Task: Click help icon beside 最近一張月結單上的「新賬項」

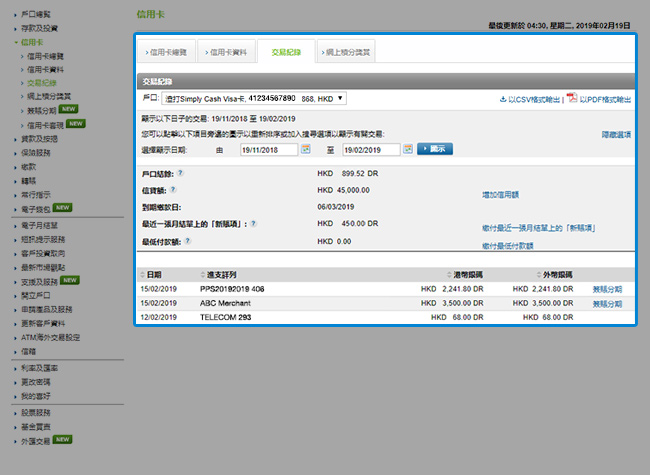Action: coord(252,224)
